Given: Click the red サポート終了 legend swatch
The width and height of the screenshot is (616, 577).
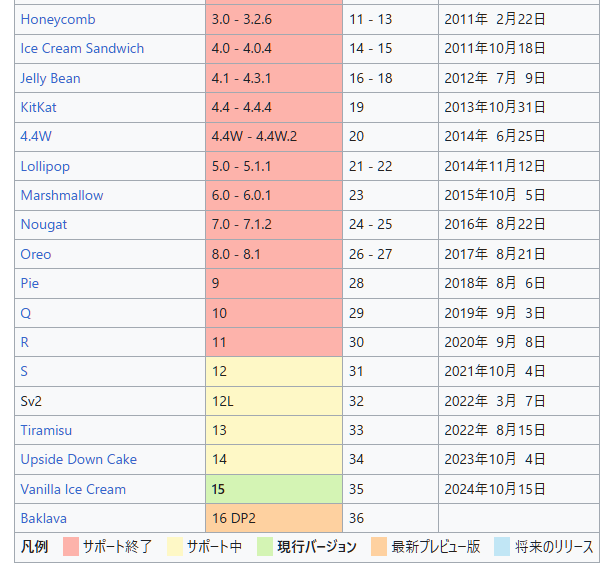Looking at the screenshot, I should click(71, 547).
